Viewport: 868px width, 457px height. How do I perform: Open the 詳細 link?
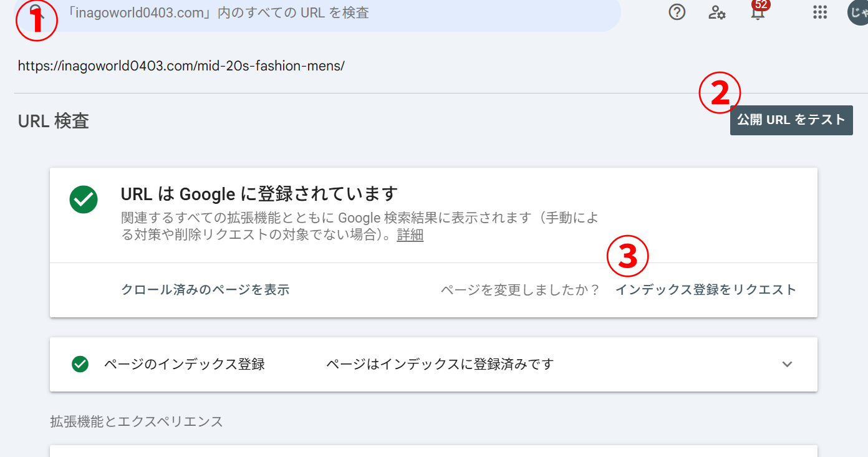tap(410, 235)
